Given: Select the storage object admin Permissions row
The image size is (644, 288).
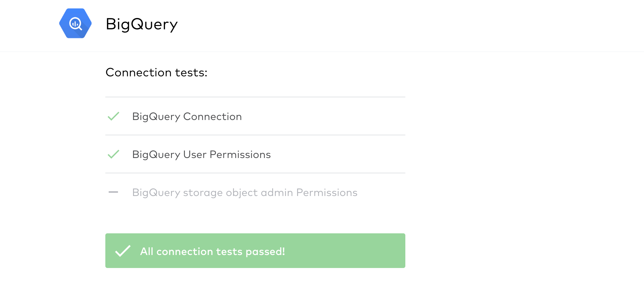Looking at the screenshot, I should 255,192.
